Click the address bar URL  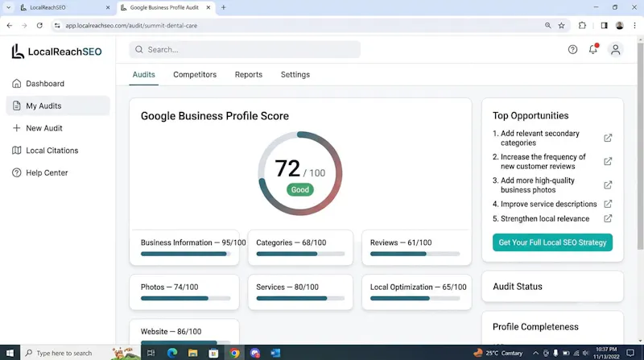coord(131,26)
